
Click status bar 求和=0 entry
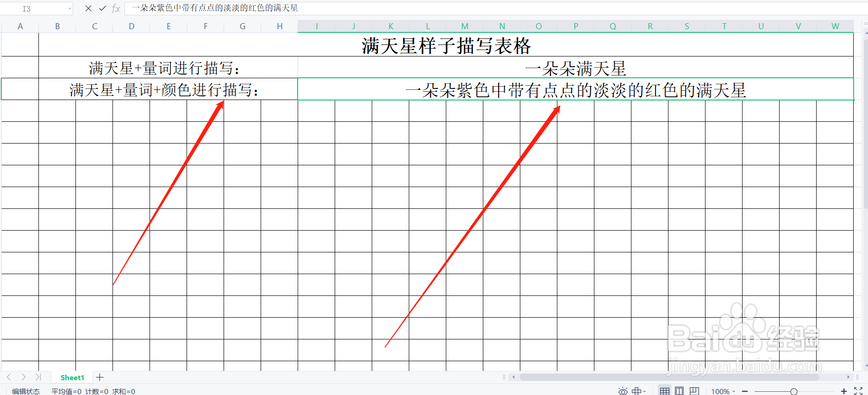pos(124,391)
